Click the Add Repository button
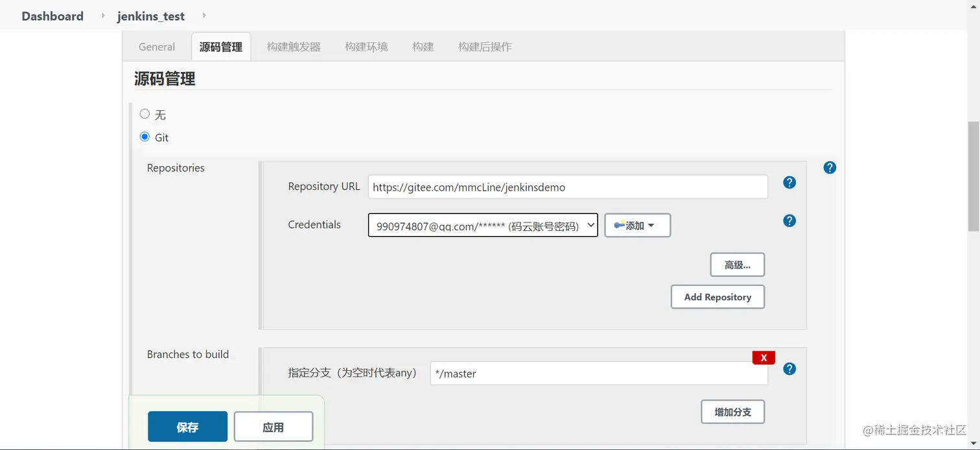 click(717, 297)
